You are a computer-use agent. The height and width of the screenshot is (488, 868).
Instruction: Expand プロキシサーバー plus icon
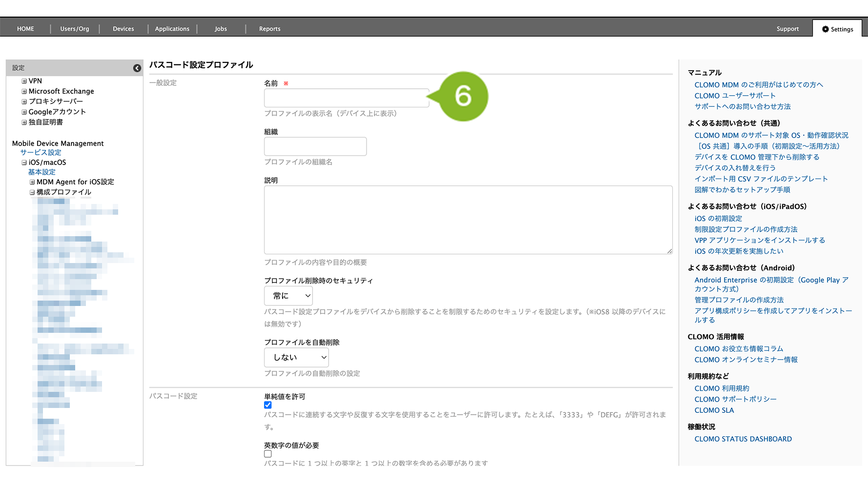(x=24, y=102)
